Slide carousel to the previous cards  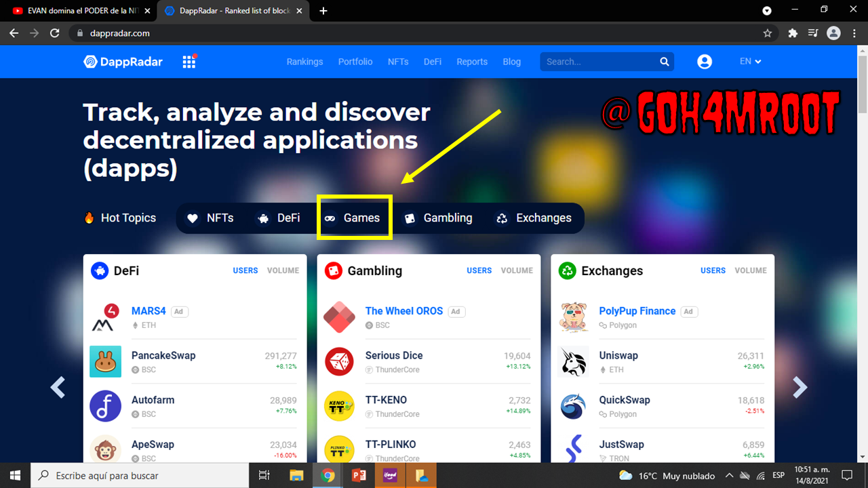tap(58, 387)
